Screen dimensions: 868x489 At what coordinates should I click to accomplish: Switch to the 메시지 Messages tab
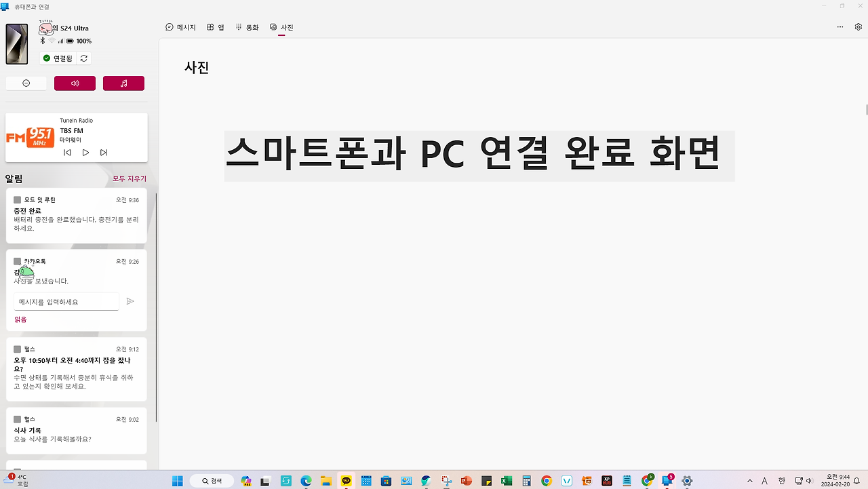(x=180, y=27)
